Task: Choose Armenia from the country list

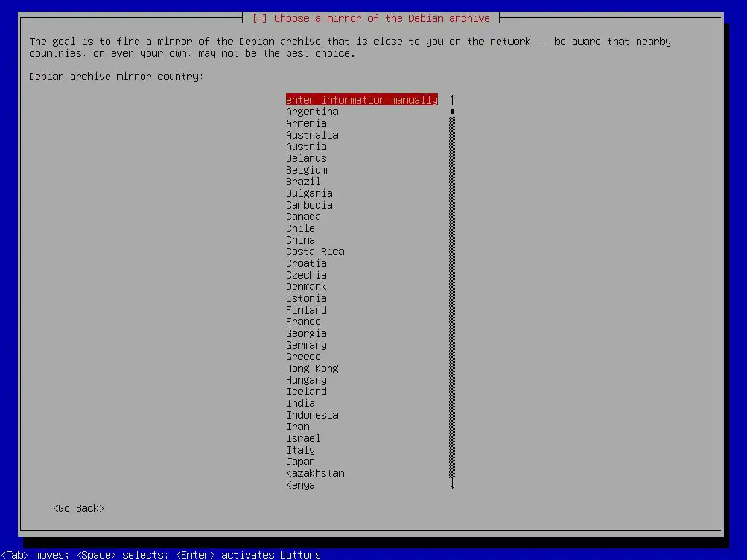Action: [306, 122]
